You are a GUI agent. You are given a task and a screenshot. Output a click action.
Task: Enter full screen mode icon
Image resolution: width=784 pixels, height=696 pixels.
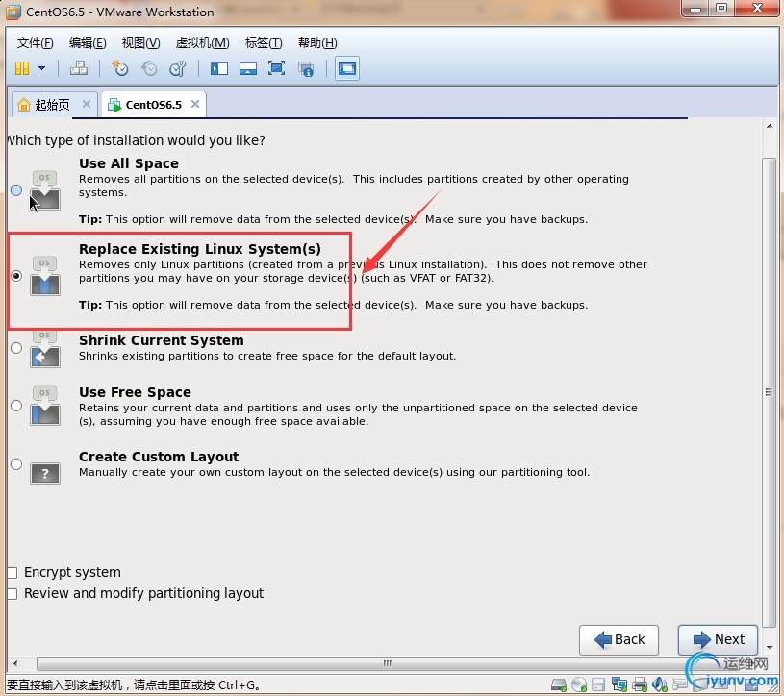click(276, 68)
